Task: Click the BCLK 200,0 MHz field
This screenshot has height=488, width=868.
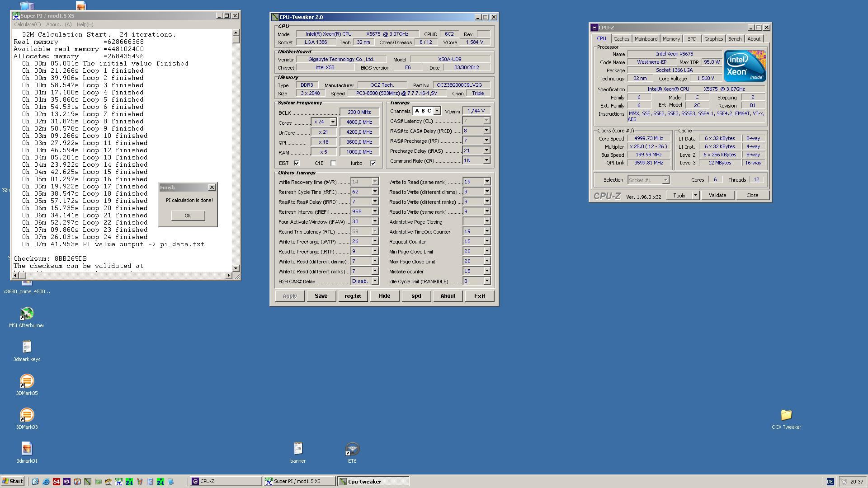Action: [x=359, y=112]
